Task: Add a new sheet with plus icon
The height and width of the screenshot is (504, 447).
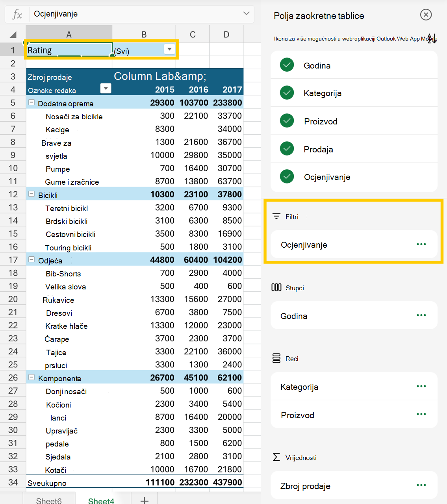Action: tap(145, 500)
